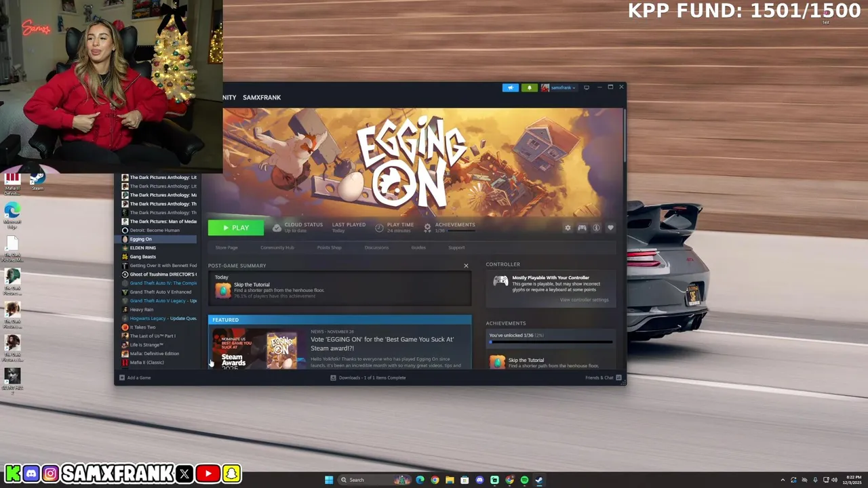Open Steam notifications bell icon
Viewport: 868px width, 488px height.
(x=529, y=87)
